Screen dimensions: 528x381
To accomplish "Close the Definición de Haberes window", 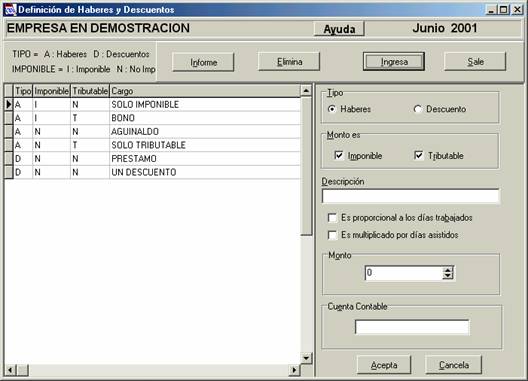I will [517, 10].
